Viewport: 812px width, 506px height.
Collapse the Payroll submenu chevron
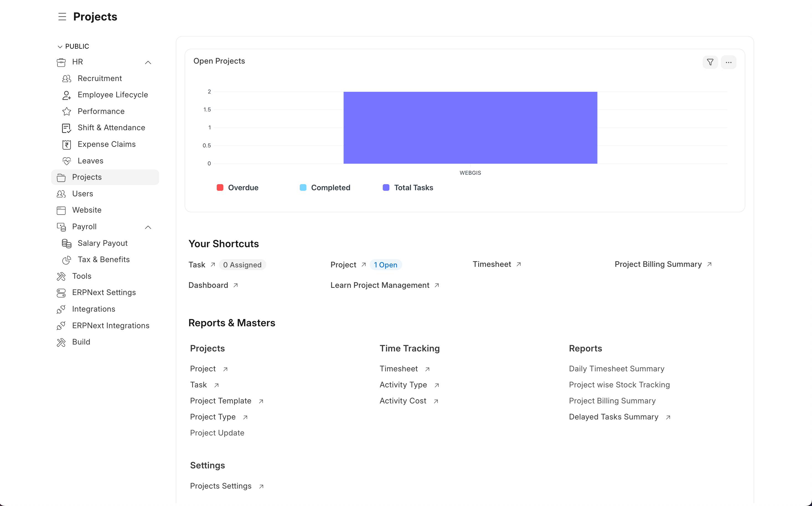coord(148,227)
